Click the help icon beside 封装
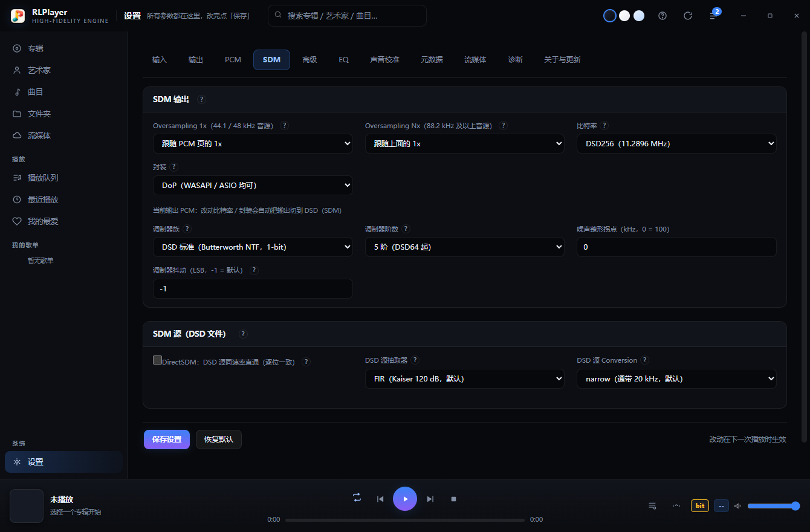810x532 pixels. click(x=174, y=167)
